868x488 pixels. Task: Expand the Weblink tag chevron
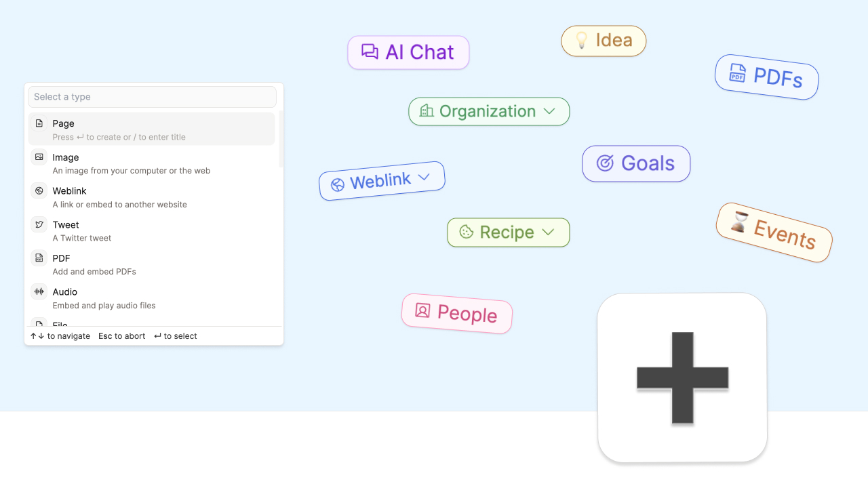(x=424, y=177)
